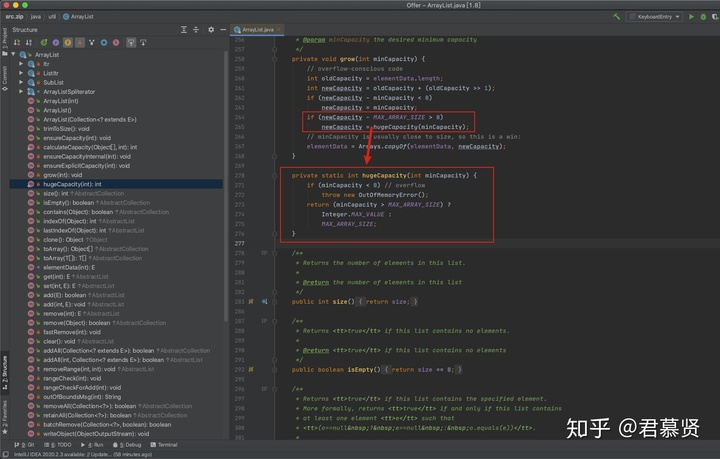Click hugeCapacity method name at line 270
The height and width of the screenshot is (459, 720).
(x=384, y=175)
